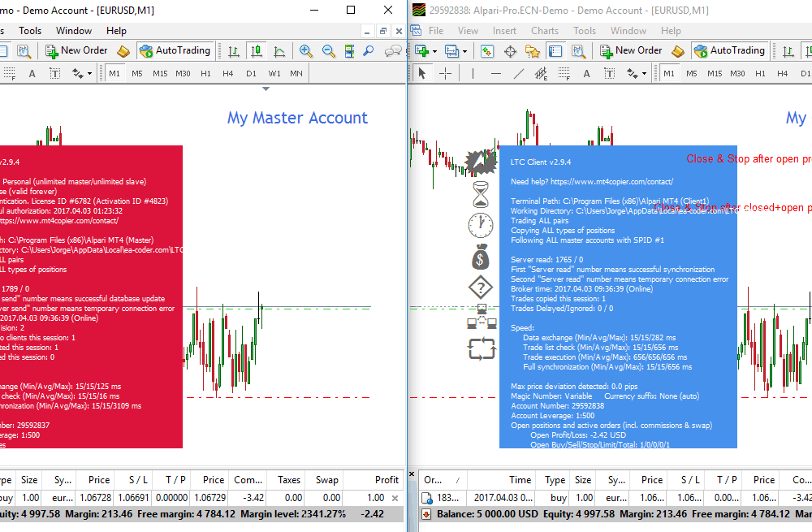Select Fibonacci Retracement tool in Client window

click(x=564, y=74)
